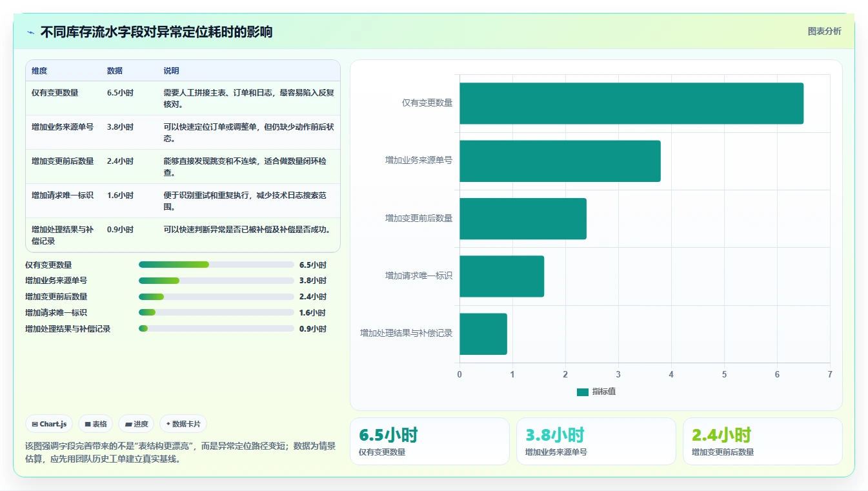The height and width of the screenshot is (491, 868).
Task: Click the 增加变更前后数量 cell in table
Action: pyautogui.click(x=63, y=161)
